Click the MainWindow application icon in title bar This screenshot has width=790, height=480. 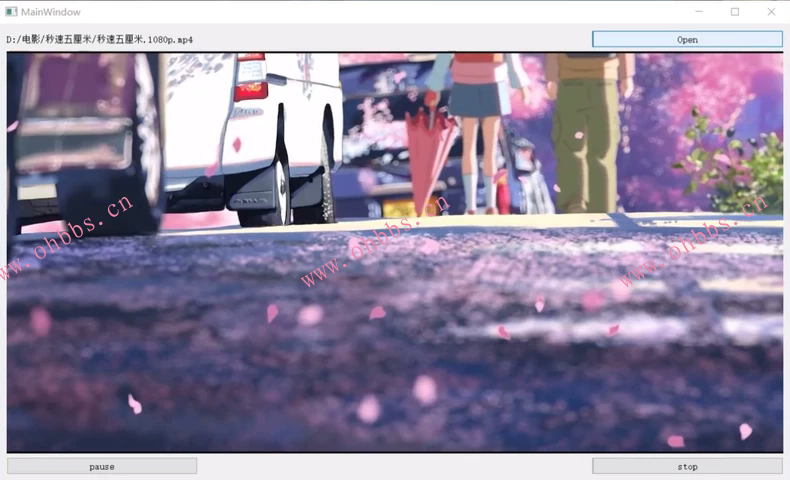pos(11,11)
